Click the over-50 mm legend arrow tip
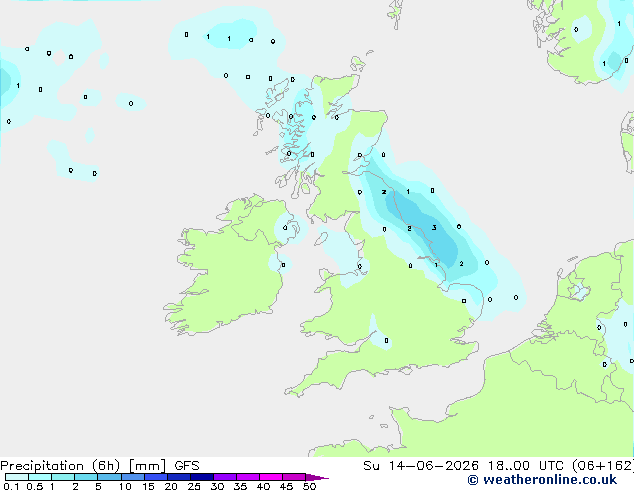 (x=317, y=477)
